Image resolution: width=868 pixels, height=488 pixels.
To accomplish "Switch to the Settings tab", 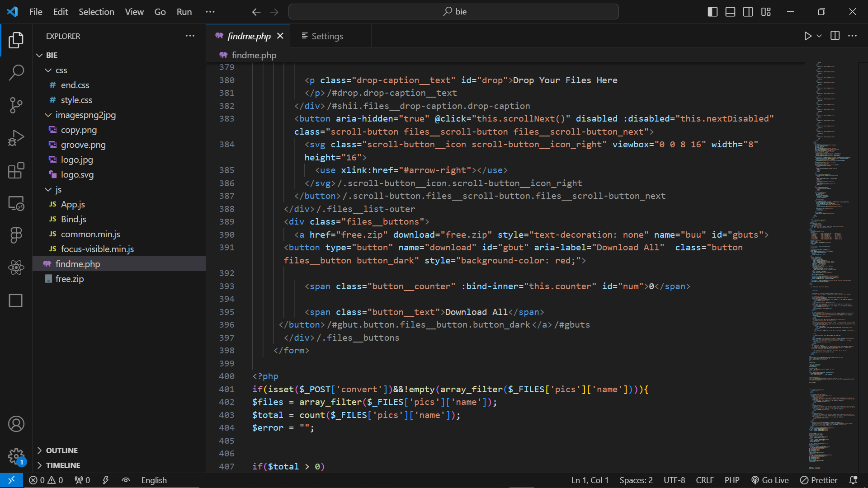I will click(327, 36).
